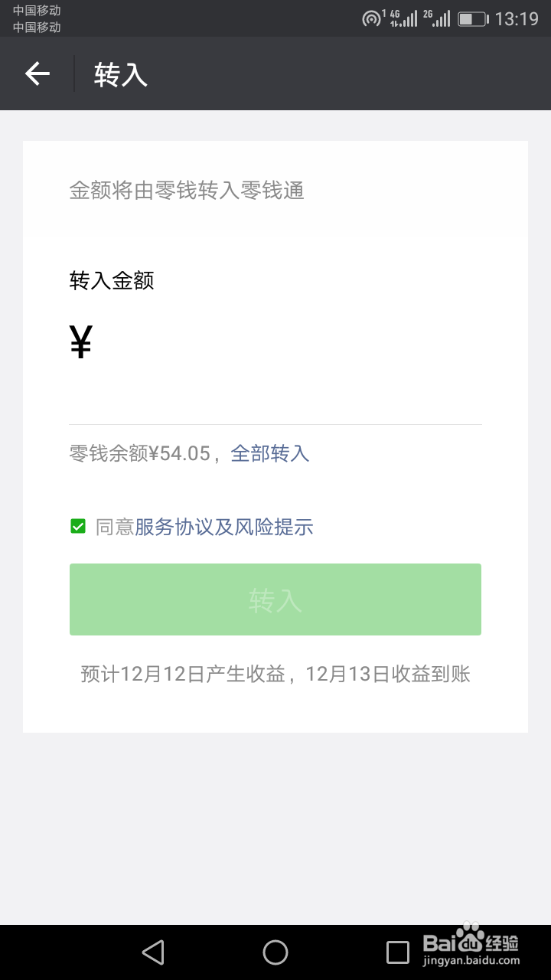
Task: Tap 全部转入 to transfer entire balance
Action: coord(270,453)
